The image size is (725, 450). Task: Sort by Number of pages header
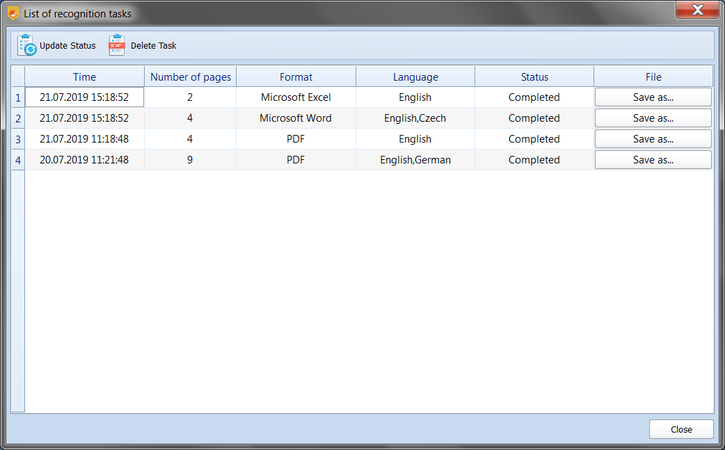click(190, 76)
